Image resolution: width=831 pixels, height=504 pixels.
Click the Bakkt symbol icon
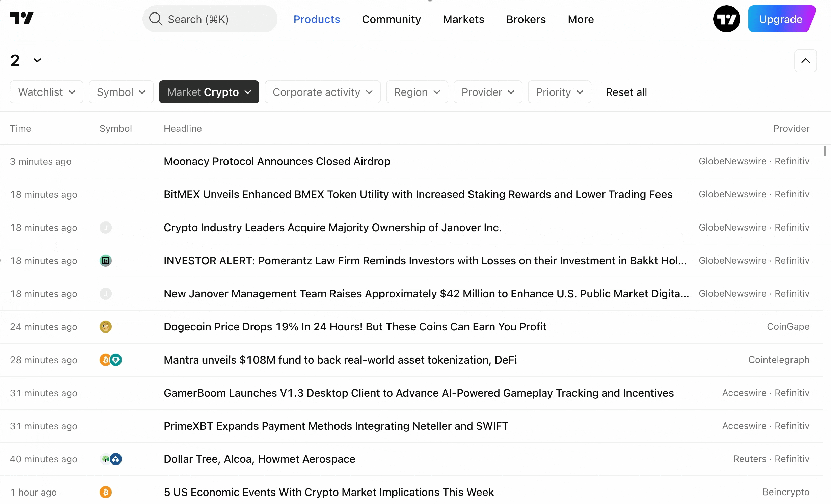[105, 261]
